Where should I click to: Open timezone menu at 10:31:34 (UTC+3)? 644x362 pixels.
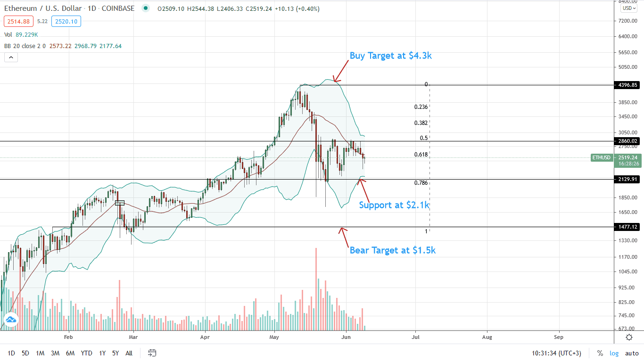pyautogui.click(x=556, y=353)
